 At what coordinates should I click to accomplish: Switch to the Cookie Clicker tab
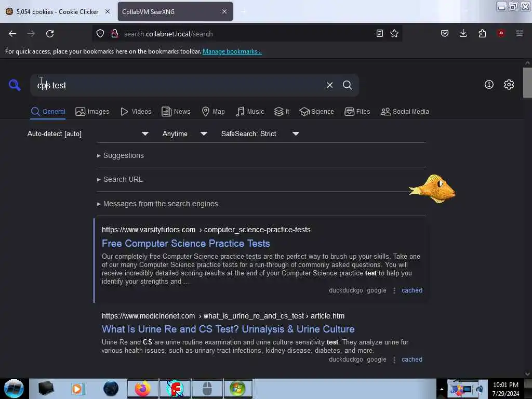(57, 11)
